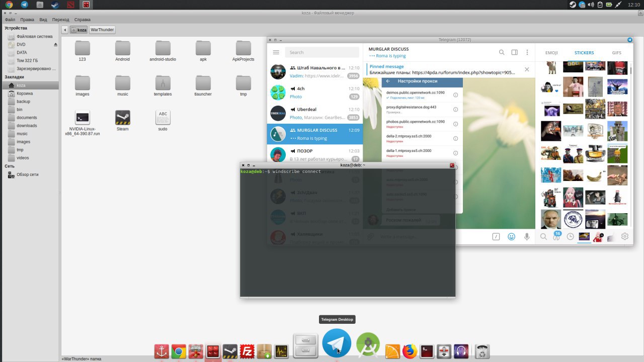The image size is (644, 362).
Task: Open the terminal icon in dock
Action: coord(427,351)
